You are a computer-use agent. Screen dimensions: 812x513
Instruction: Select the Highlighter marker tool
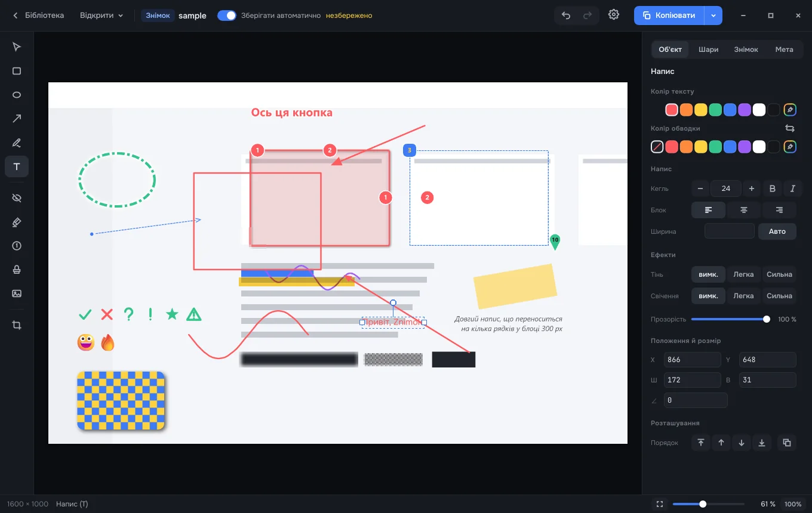click(17, 222)
